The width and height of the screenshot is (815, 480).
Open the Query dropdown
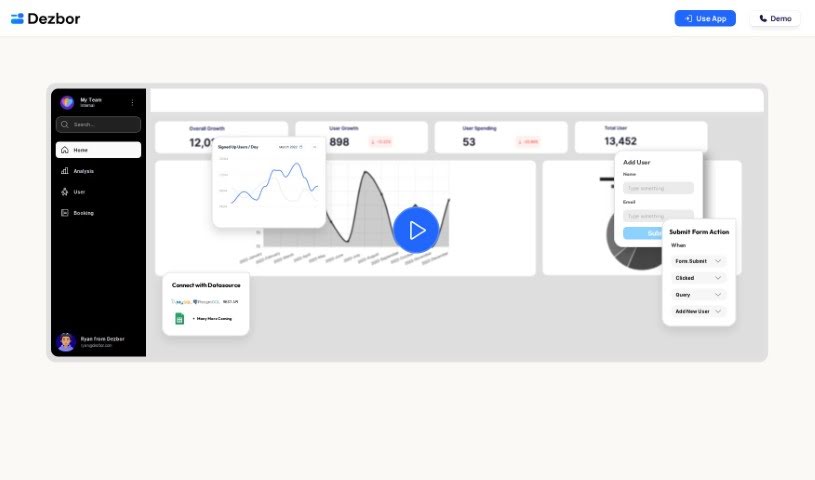[x=699, y=295]
